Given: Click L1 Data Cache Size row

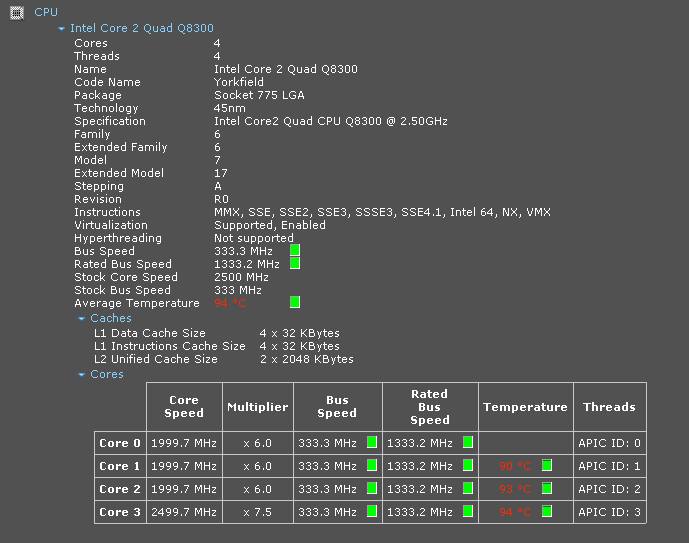Looking at the screenshot, I should point(217,333).
